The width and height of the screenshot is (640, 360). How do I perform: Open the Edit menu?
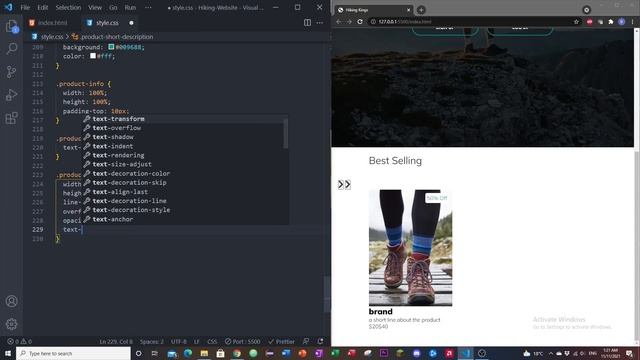coord(42,7)
